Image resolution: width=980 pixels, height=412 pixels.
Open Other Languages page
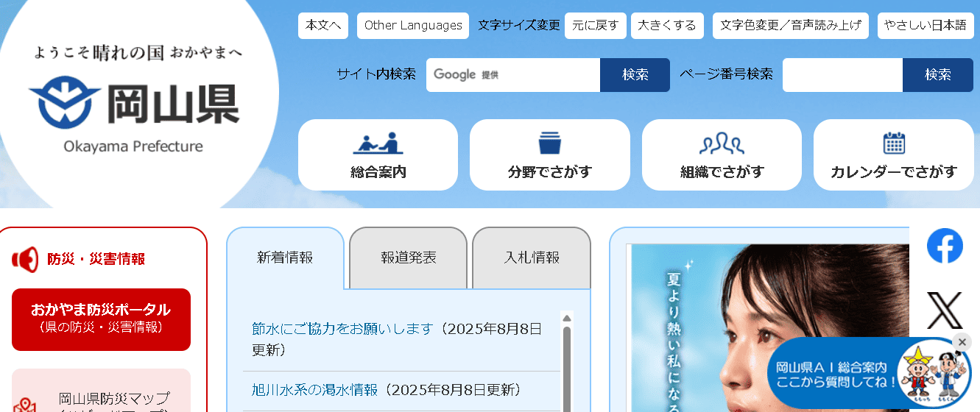413,26
